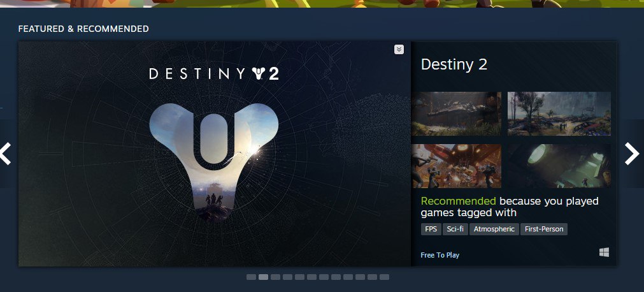644x292 pixels.
Task: Click the Destiny 2 title text
Action: pyautogui.click(x=454, y=64)
